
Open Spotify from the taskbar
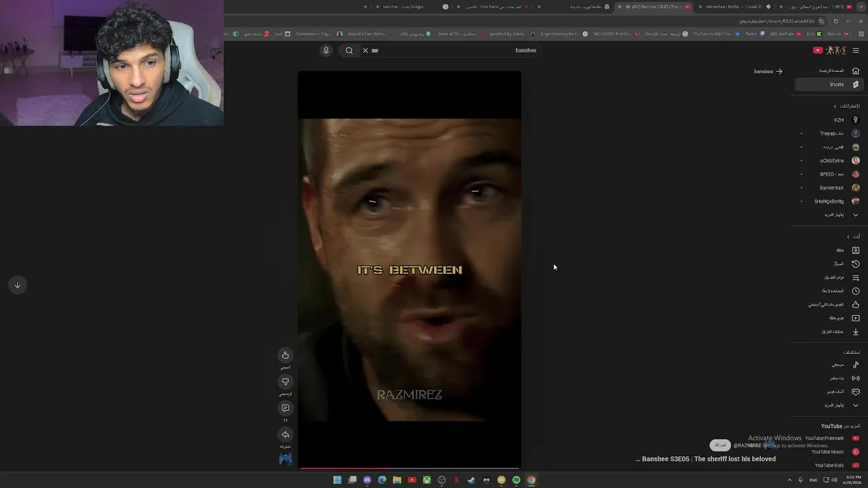516,480
